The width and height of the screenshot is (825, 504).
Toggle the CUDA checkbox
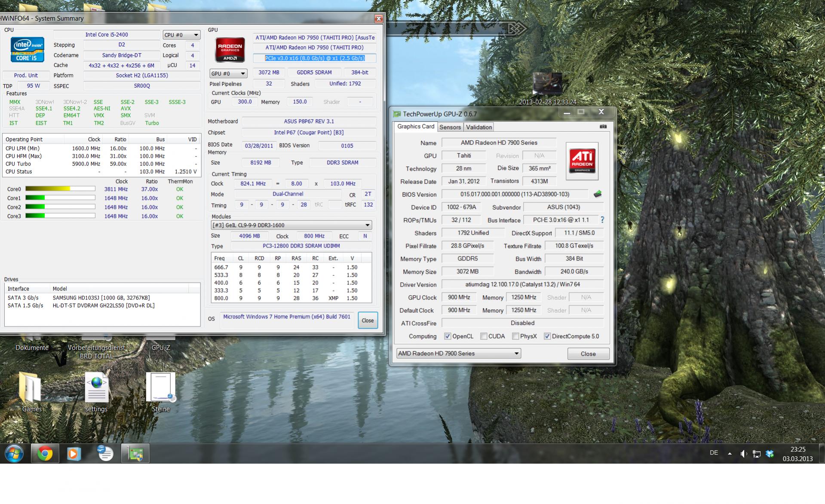(x=484, y=336)
